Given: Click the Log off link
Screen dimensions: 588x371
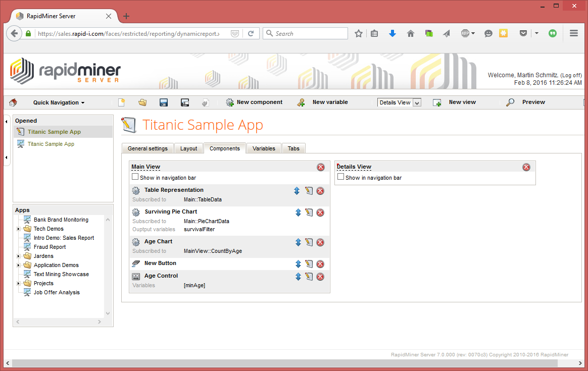Looking at the screenshot, I should click(x=571, y=75).
